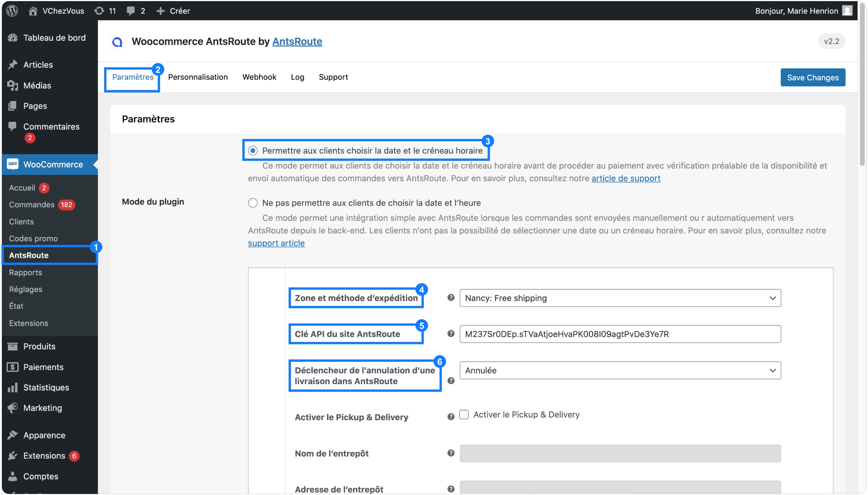Image resolution: width=868 pixels, height=495 pixels.
Task: Click the Apparence paintbrush icon
Action: tap(13, 435)
